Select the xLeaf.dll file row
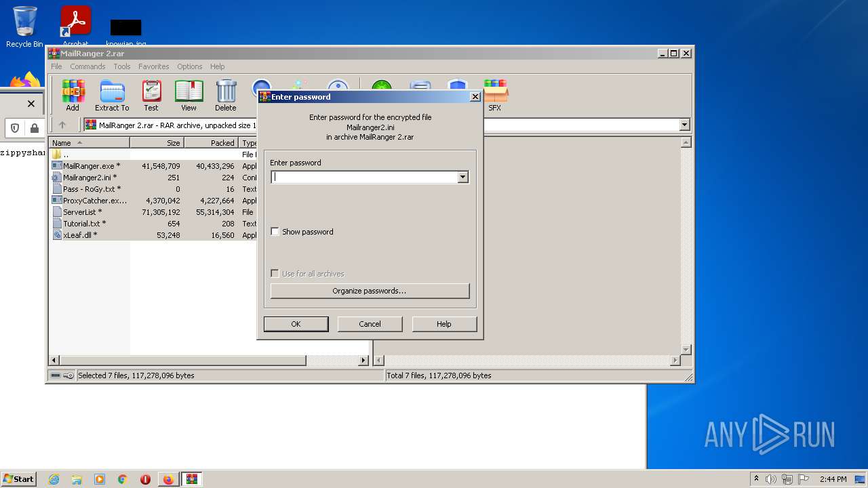Image resolution: width=868 pixels, height=488 pixels. point(153,235)
